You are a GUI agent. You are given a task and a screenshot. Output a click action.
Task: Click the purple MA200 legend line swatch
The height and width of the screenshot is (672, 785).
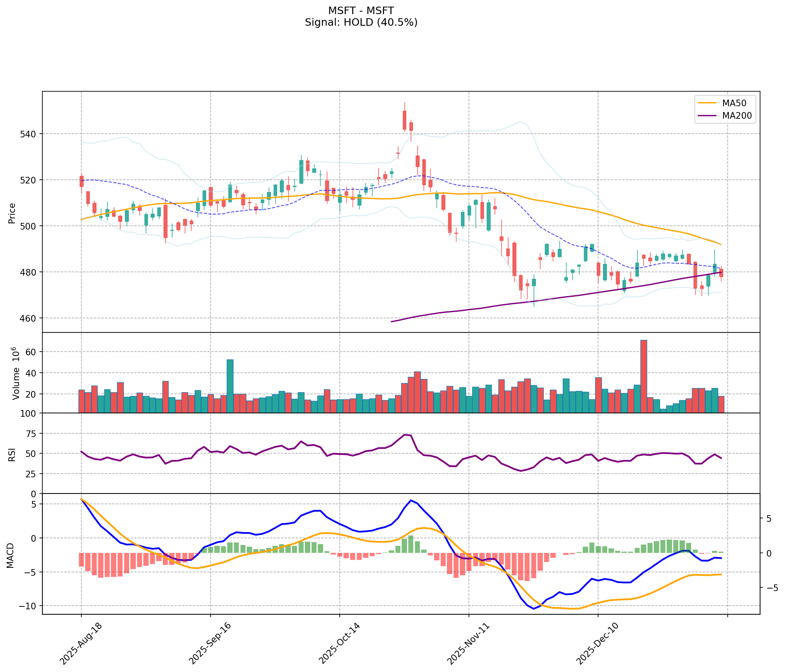pyautogui.click(x=706, y=116)
